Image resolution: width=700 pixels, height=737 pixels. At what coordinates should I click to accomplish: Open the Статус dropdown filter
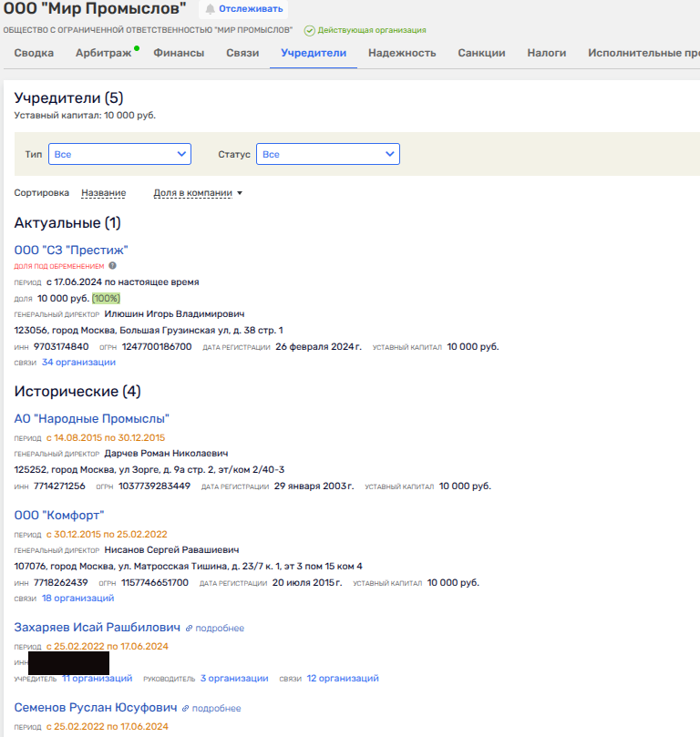[x=327, y=155]
